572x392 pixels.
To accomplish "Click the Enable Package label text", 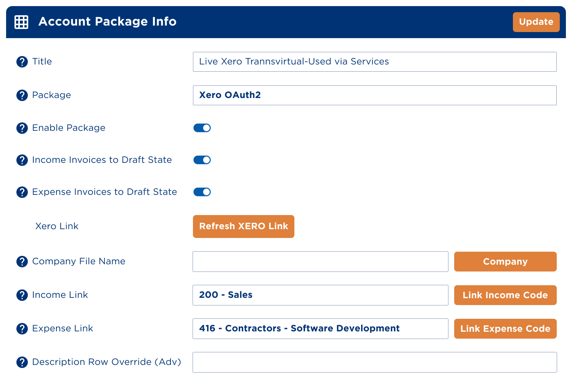I will click(69, 128).
